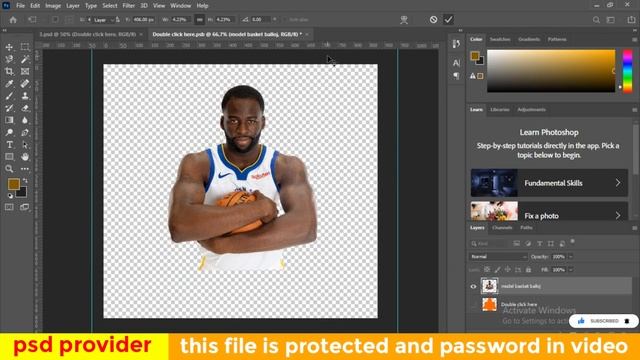Select the Crop tool
This screenshot has height=360, width=640.
[9, 71]
